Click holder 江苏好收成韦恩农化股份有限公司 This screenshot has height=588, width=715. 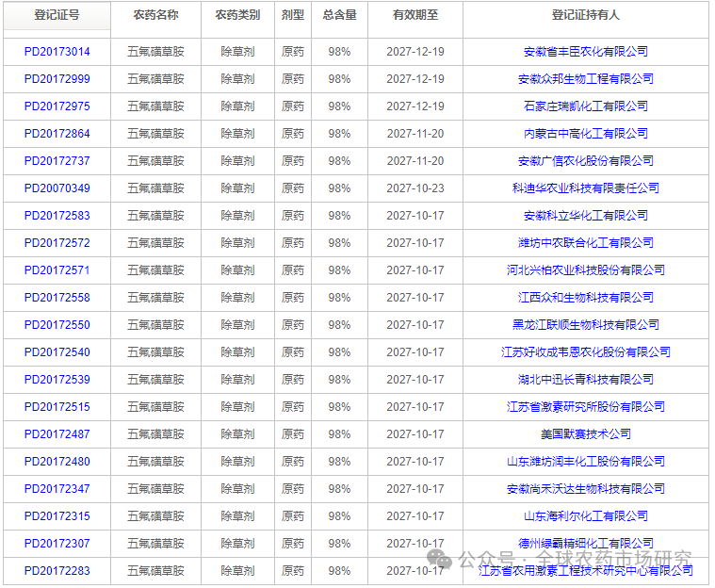point(586,352)
